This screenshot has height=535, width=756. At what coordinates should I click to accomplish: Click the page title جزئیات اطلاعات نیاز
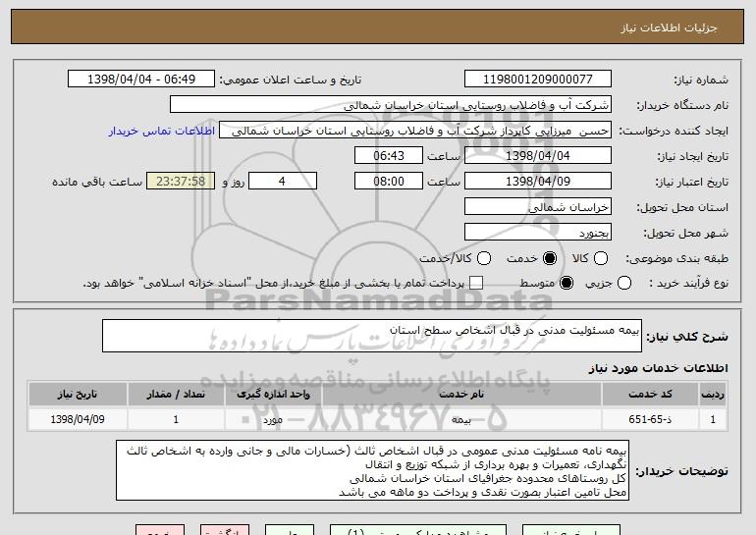[669, 27]
